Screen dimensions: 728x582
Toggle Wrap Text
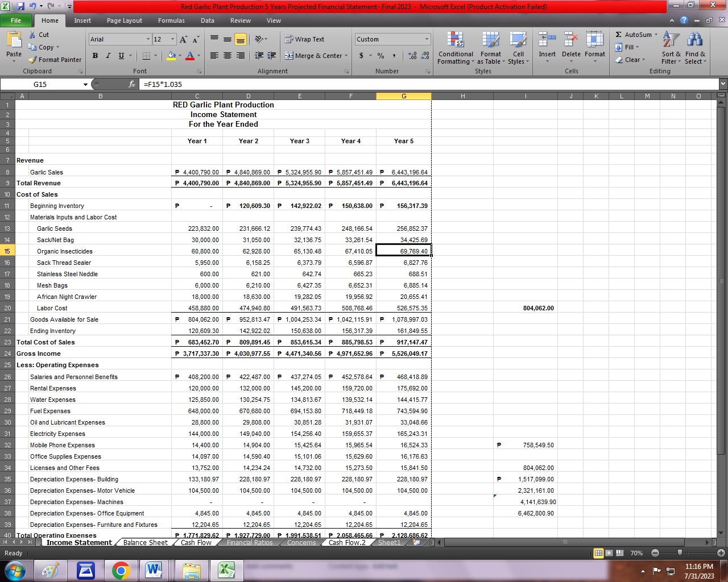[304, 39]
